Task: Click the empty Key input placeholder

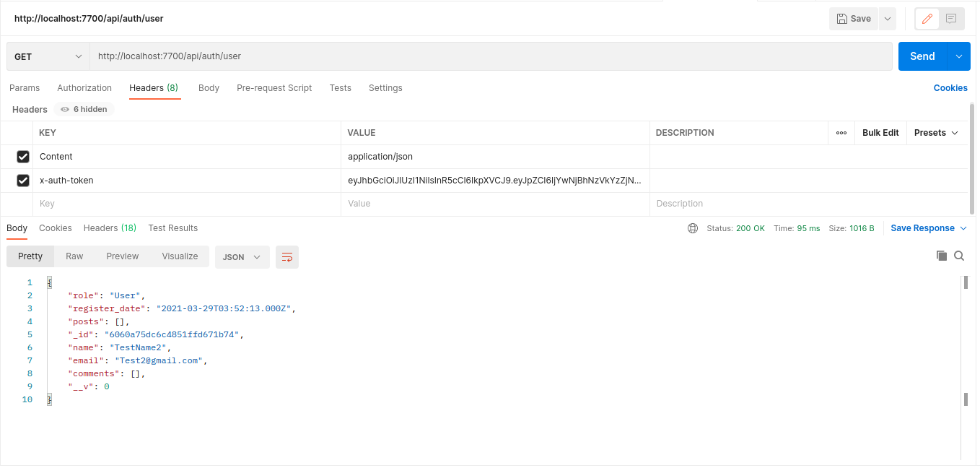Action: coord(187,204)
